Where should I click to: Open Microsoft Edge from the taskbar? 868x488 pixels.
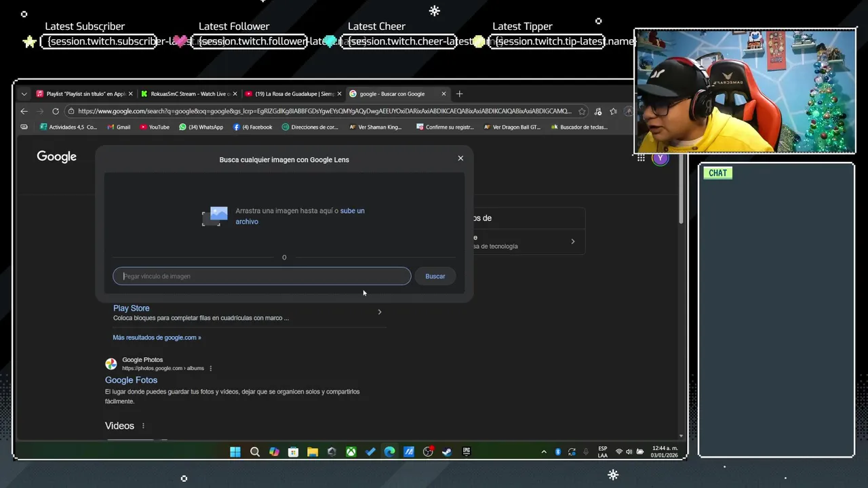point(389,452)
